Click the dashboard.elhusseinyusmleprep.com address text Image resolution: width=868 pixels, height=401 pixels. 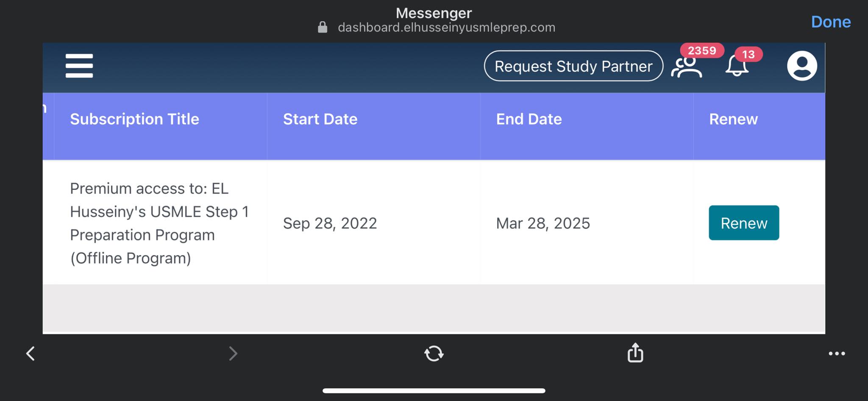(446, 28)
